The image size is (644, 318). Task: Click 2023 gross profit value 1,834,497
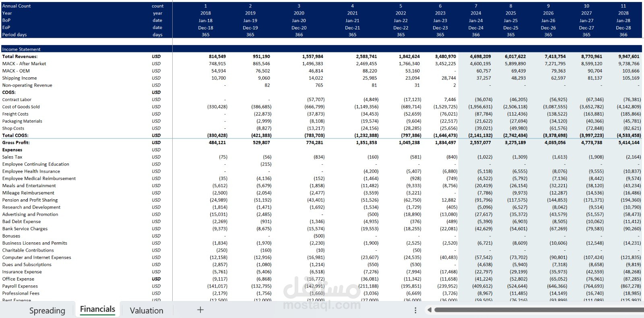(x=446, y=142)
